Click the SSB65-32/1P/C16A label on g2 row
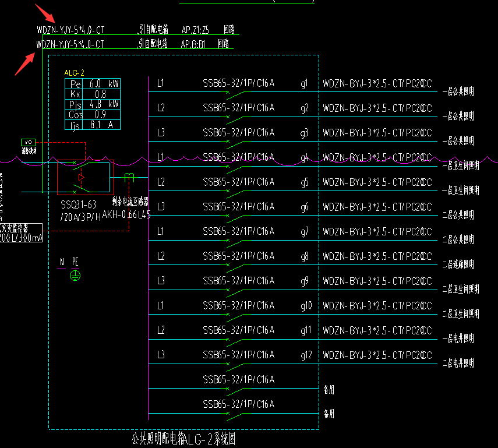 239,108
